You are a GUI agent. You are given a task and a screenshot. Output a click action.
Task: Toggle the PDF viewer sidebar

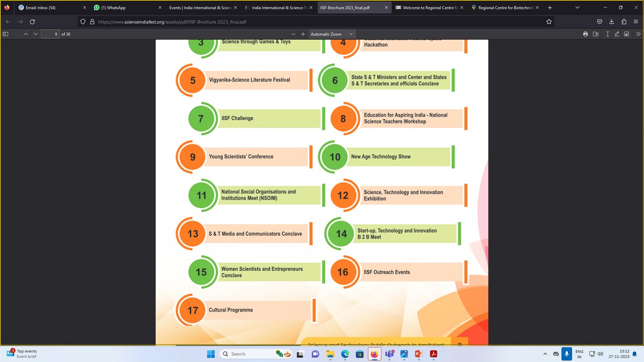[x=6, y=34]
